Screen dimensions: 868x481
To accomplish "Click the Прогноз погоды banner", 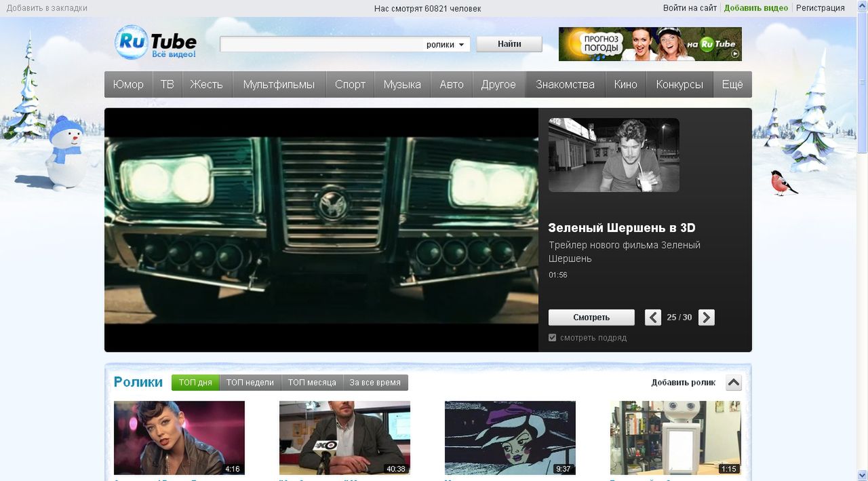I will click(650, 44).
